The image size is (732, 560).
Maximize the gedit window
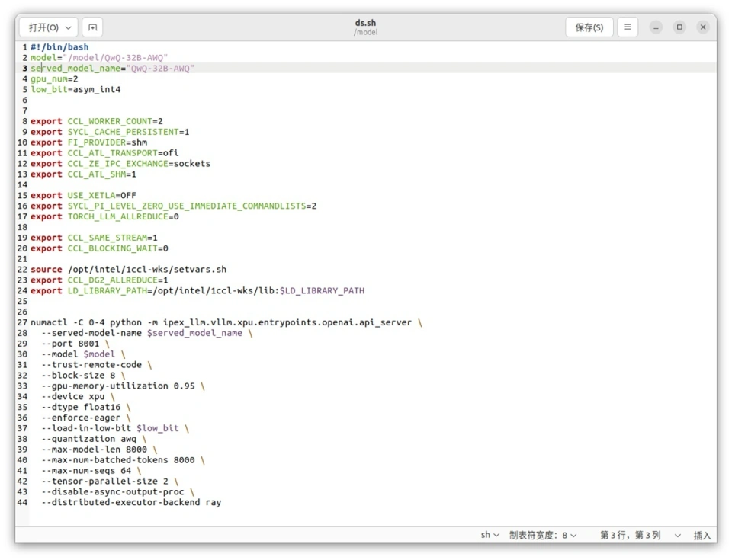[679, 27]
